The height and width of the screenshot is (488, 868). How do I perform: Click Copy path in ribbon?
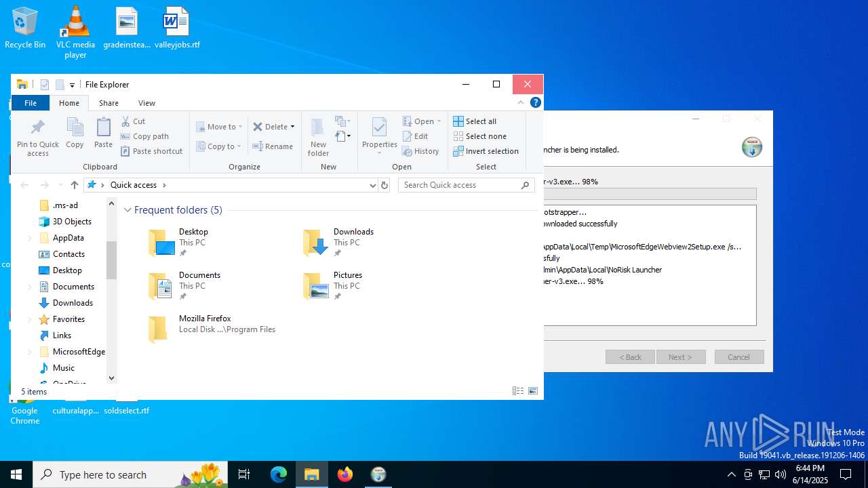(144, 136)
